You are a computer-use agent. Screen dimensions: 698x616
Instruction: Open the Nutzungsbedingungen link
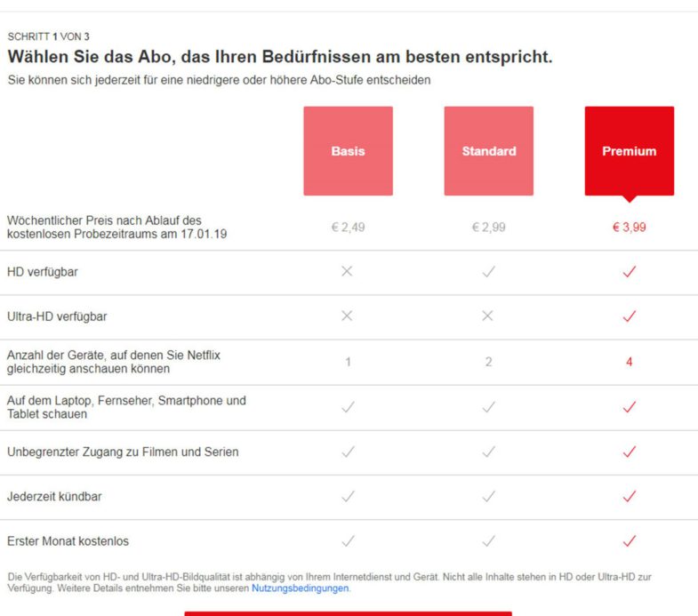(x=300, y=588)
